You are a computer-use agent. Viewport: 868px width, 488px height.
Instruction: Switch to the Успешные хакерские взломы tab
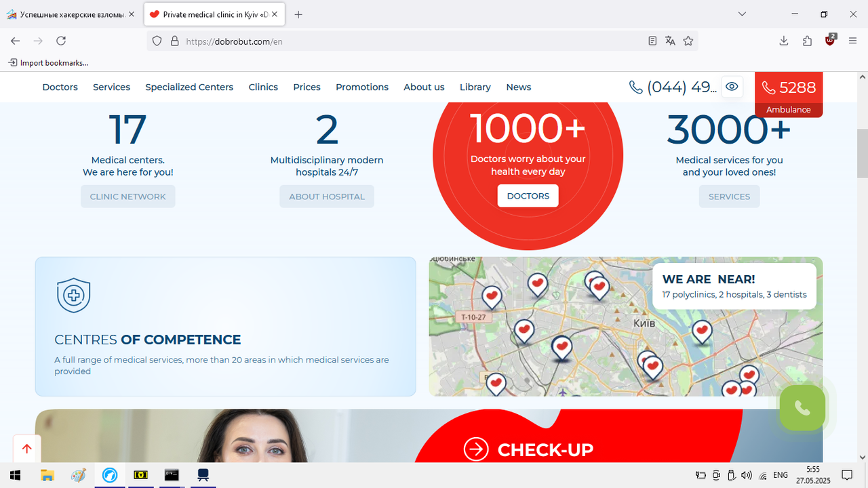click(x=66, y=14)
